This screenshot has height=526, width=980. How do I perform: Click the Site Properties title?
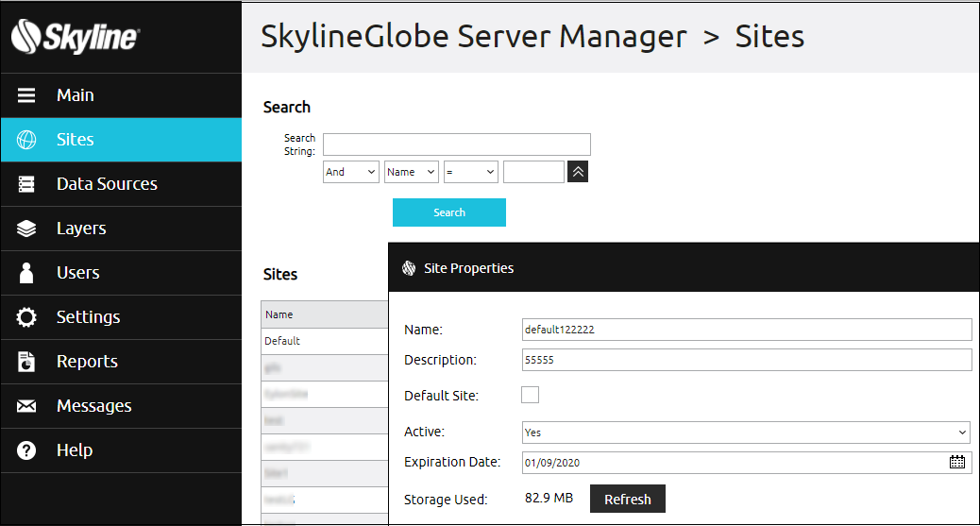pos(468,268)
